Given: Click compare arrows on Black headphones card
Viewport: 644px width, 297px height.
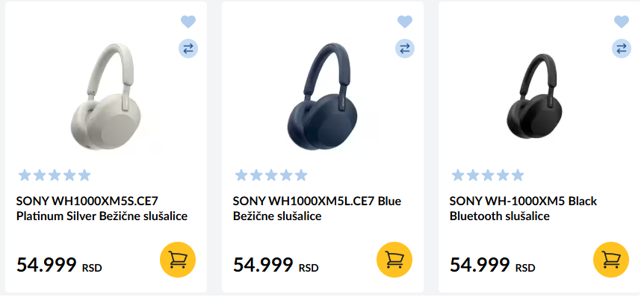Looking at the screenshot, I should click(622, 49).
